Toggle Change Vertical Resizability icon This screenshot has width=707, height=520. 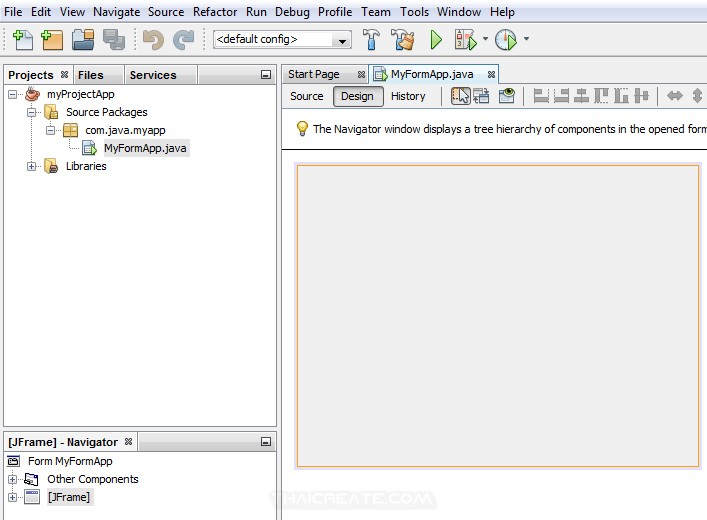[697, 96]
